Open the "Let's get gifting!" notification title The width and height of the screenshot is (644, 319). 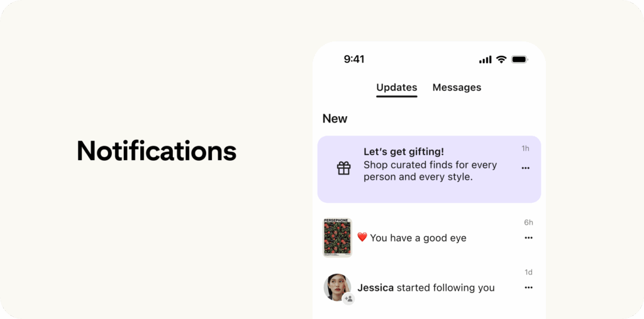click(x=404, y=151)
